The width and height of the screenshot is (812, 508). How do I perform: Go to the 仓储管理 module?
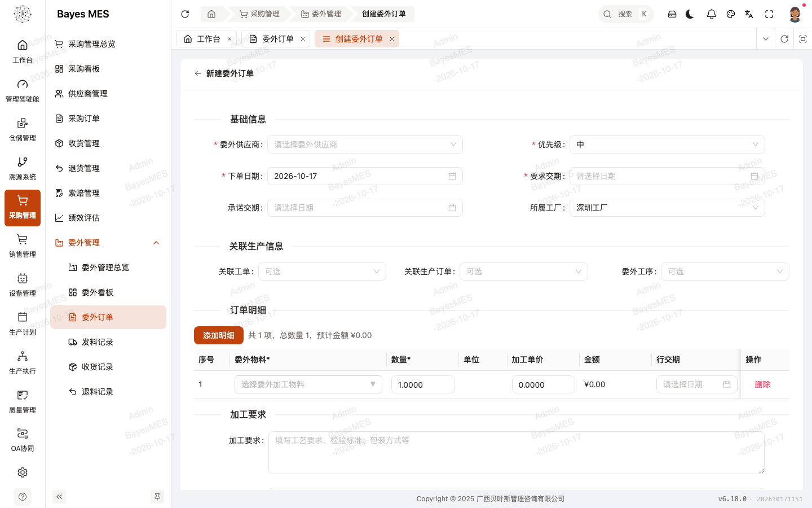23,129
